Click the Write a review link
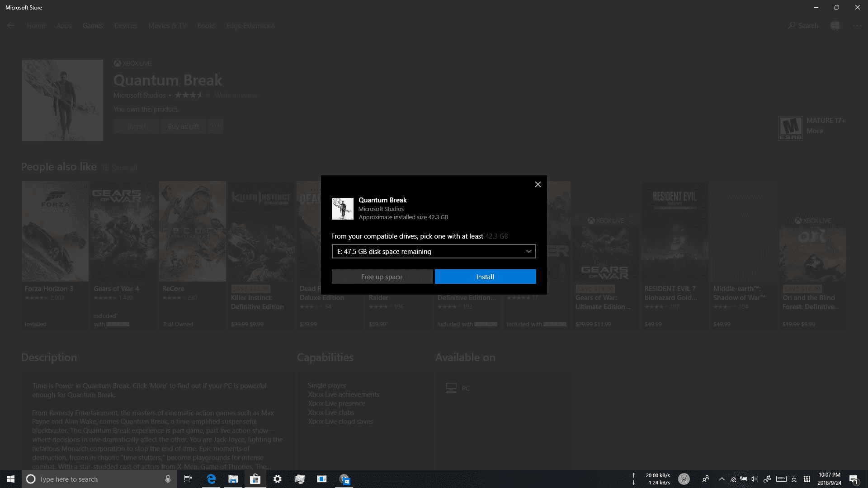This screenshot has width=868, height=488. pyautogui.click(x=236, y=95)
